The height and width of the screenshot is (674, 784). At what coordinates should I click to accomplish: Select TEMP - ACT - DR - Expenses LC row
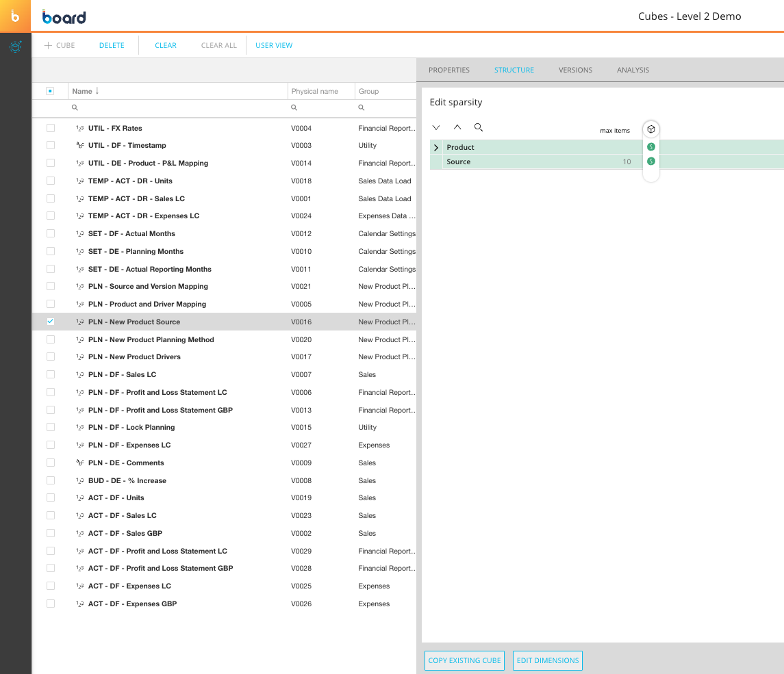[224, 216]
